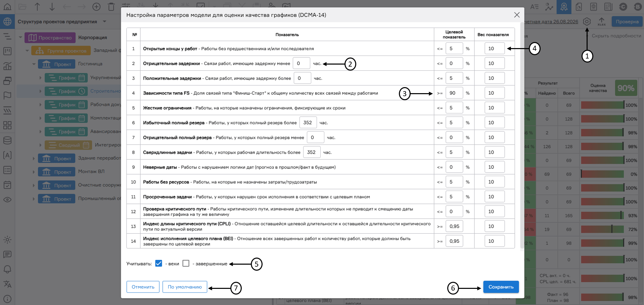Click the eye icon in the left sidebar
644x305 pixels.
tap(7, 199)
